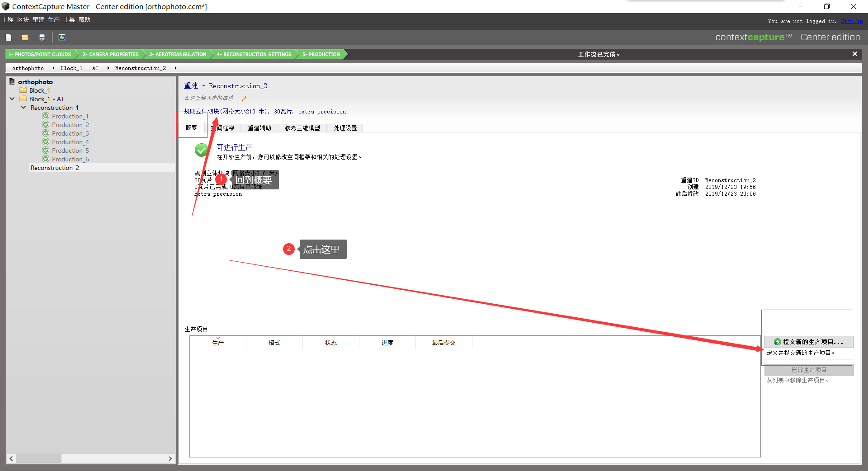
Task: Click the Sign in link
Action: (852, 21)
